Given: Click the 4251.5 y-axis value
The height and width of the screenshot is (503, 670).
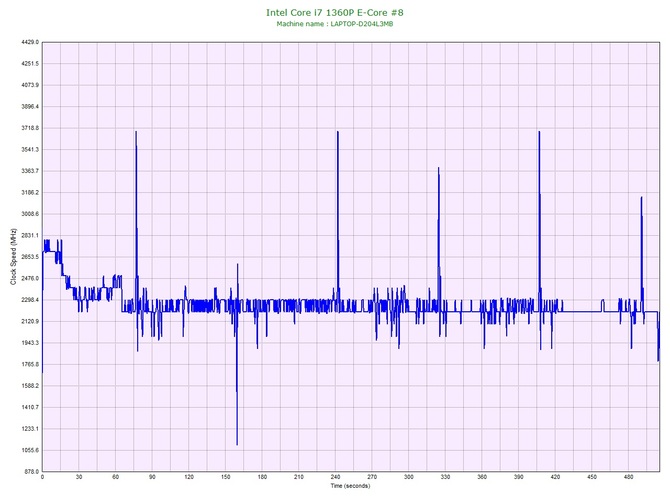Looking at the screenshot, I should coord(30,64).
